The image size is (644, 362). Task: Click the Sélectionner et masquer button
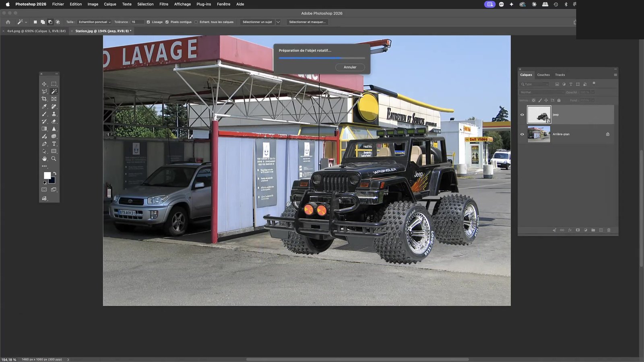click(308, 22)
